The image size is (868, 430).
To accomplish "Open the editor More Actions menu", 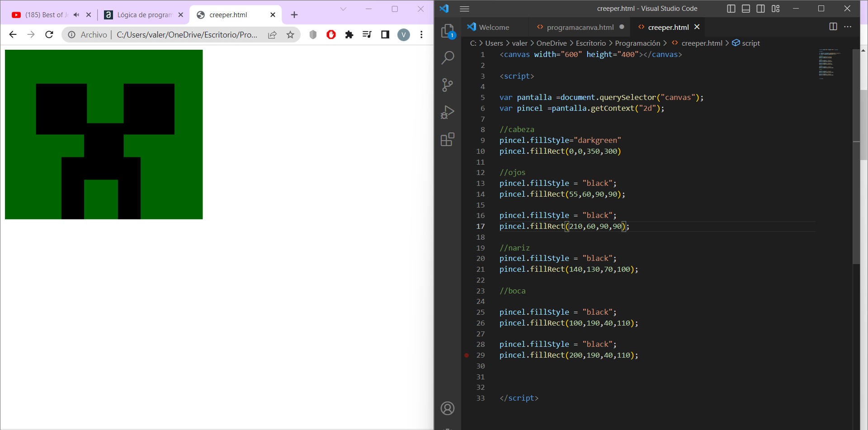I will pyautogui.click(x=848, y=27).
